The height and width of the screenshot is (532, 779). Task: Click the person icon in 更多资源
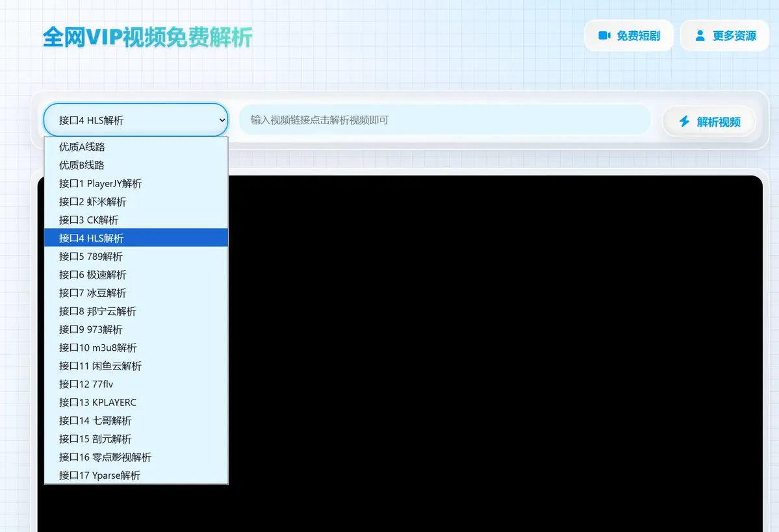pyautogui.click(x=700, y=35)
